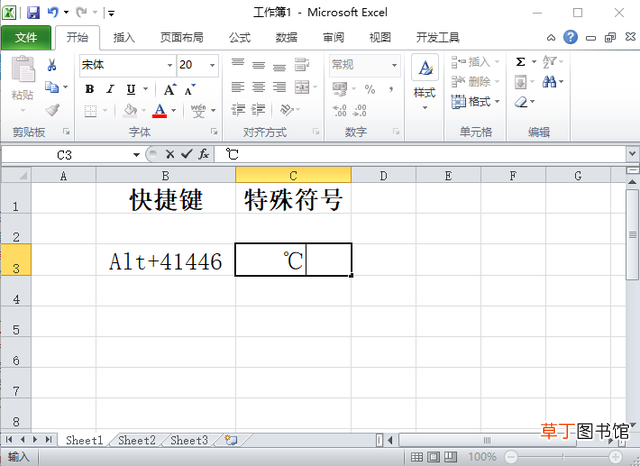
Task: Open the number format dropdown showing 常规
Action: coord(394,65)
